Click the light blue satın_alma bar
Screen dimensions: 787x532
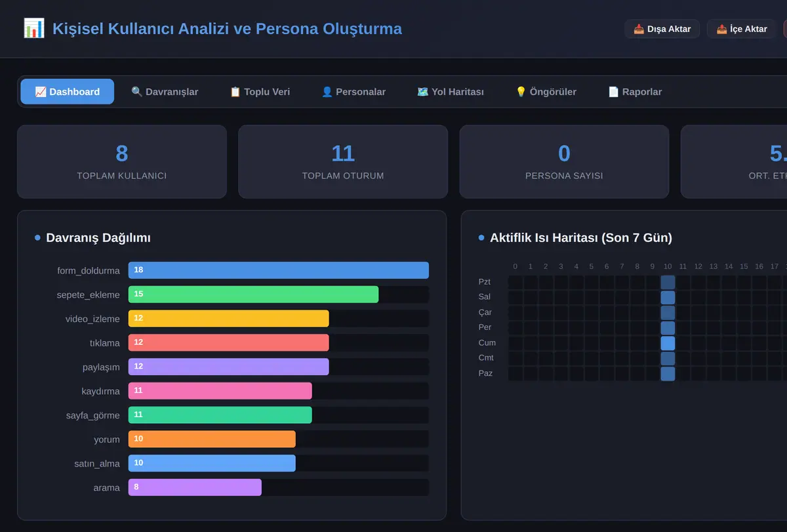pos(212,463)
